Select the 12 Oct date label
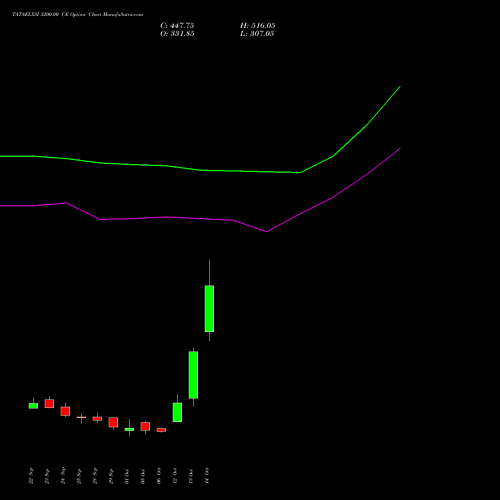500x500 pixels. (175, 476)
